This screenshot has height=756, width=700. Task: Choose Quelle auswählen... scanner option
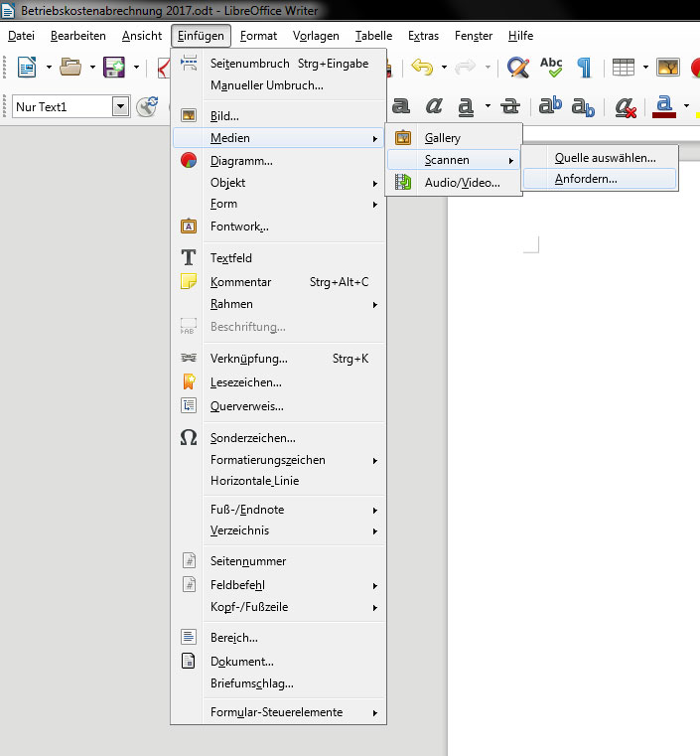(x=600, y=158)
